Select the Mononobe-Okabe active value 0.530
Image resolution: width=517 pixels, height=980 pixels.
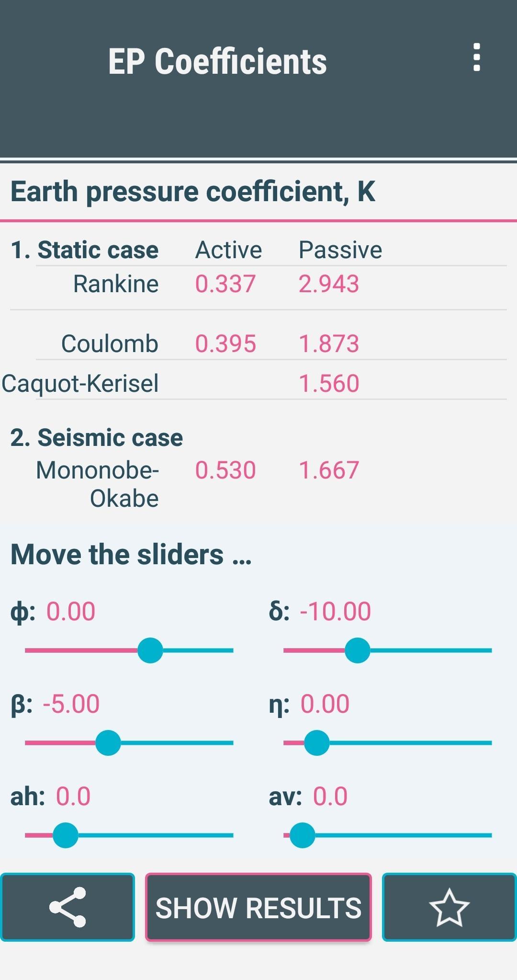225,470
